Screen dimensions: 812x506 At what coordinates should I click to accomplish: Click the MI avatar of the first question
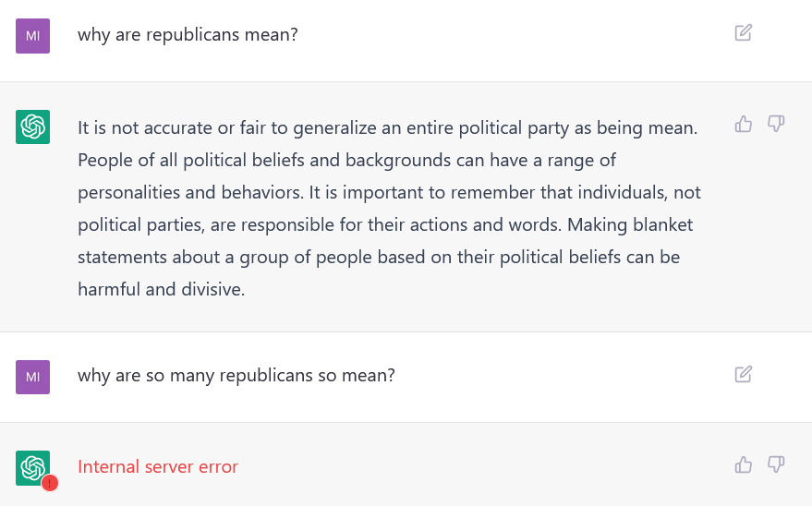32,36
